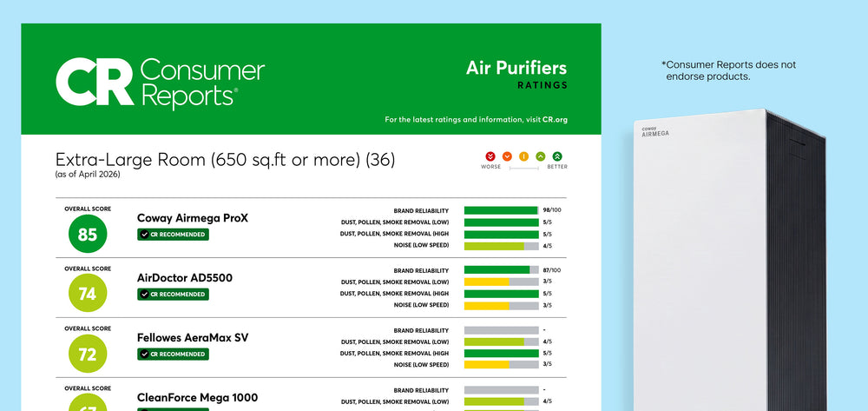
Task: Click the 'Consumer Reports' wordmark text
Action: click(202, 83)
